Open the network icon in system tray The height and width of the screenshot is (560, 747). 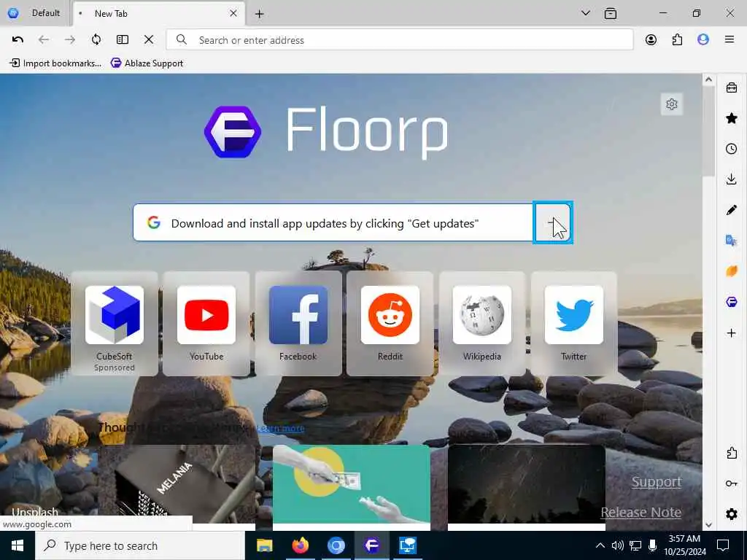pos(635,545)
